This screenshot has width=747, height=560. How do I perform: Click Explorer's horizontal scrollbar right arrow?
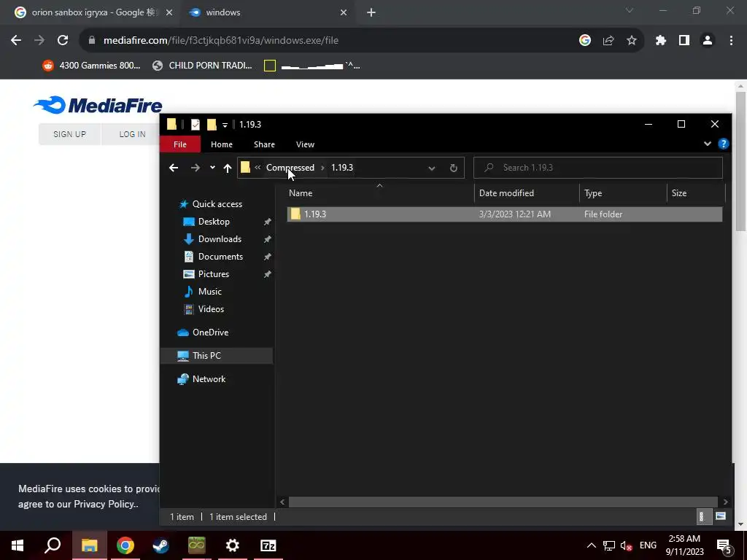point(726,502)
